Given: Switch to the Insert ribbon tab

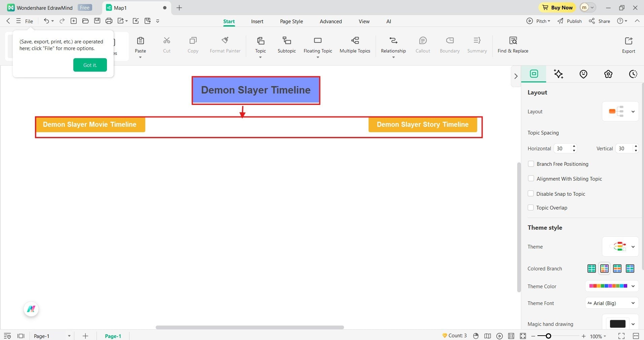Looking at the screenshot, I should pos(257,21).
